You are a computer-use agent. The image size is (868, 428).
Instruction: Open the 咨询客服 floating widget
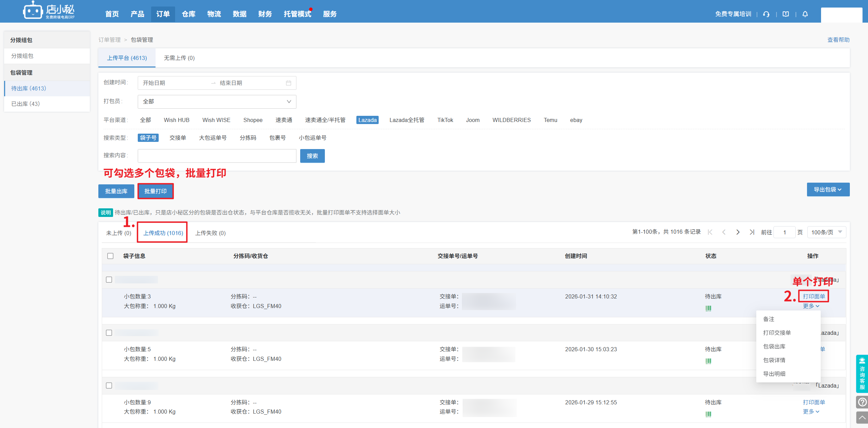[862, 374]
